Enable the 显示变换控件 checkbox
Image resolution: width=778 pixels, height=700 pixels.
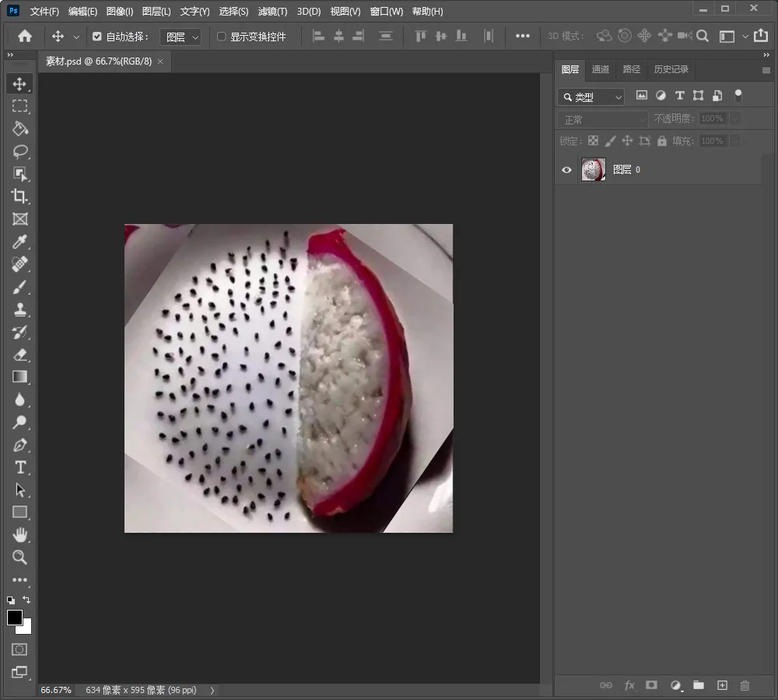point(221,37)
